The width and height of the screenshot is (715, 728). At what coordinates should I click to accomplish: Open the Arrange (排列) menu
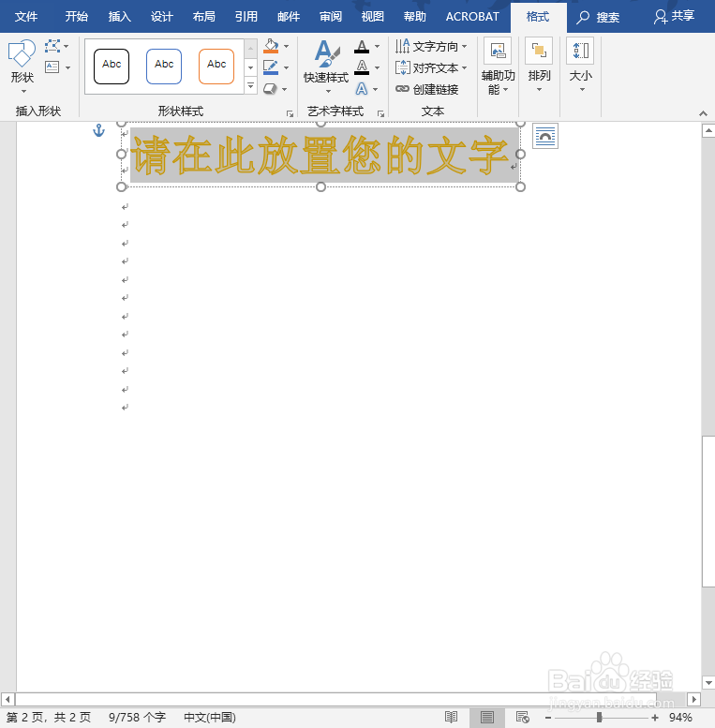539,66
